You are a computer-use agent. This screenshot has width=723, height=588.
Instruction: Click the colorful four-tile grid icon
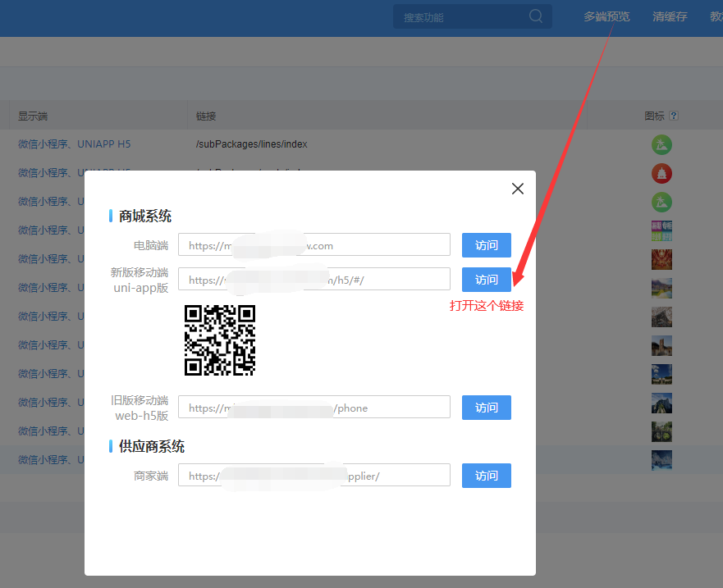point(661,230)
